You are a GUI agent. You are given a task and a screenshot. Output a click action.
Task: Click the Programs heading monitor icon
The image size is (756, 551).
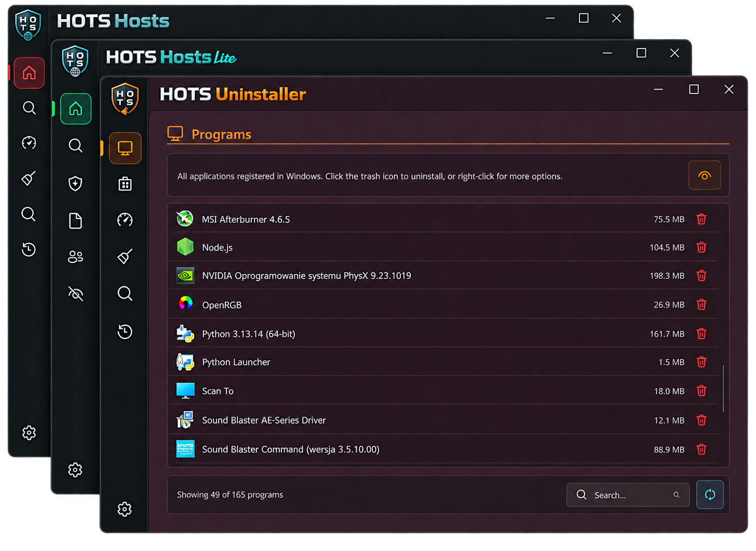click(175, 134)
